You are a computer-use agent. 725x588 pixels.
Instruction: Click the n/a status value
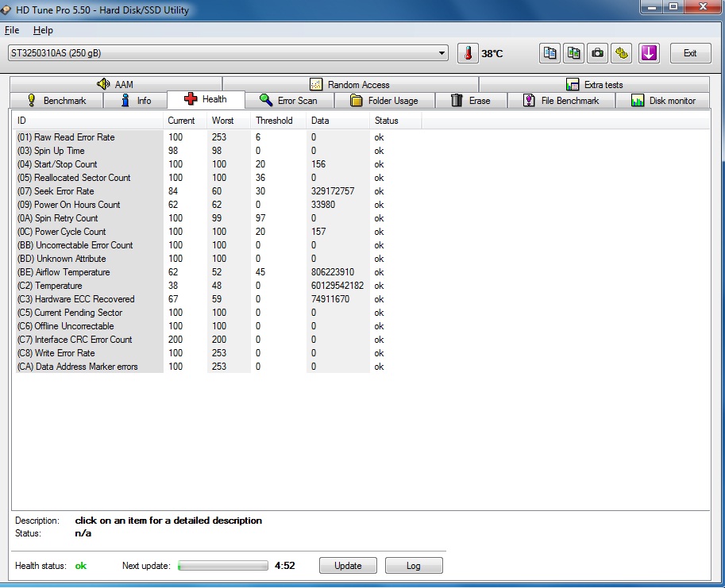pos(83,533)
